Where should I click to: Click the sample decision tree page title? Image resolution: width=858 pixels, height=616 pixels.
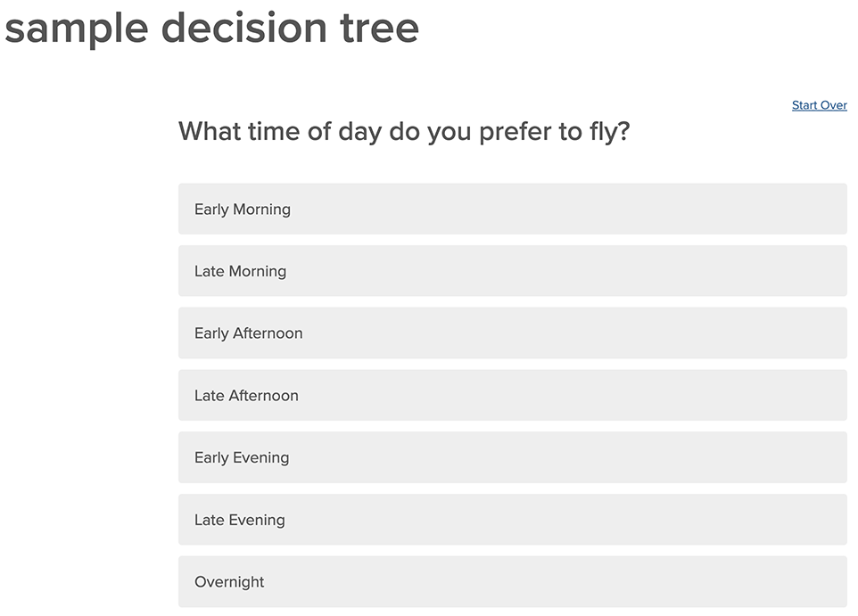point(212,29)
